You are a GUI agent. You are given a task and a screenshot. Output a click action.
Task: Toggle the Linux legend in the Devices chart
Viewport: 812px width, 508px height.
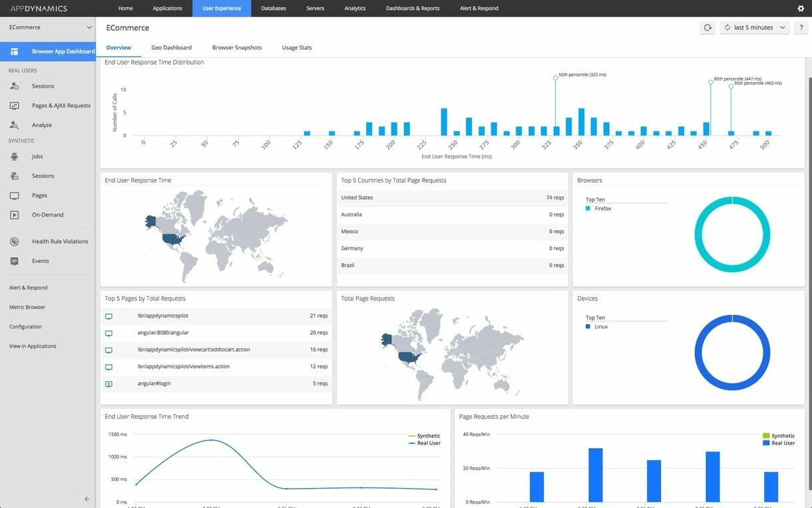600,326
